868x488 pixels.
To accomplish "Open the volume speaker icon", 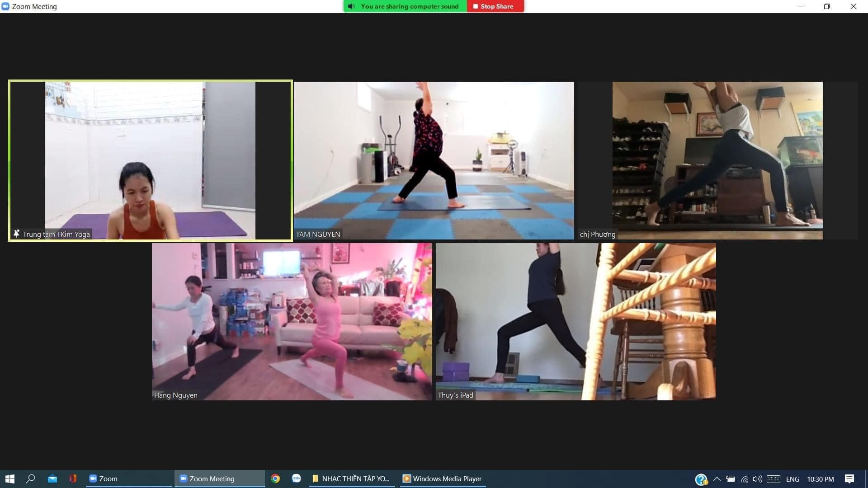I will click(x=757, y=479).
